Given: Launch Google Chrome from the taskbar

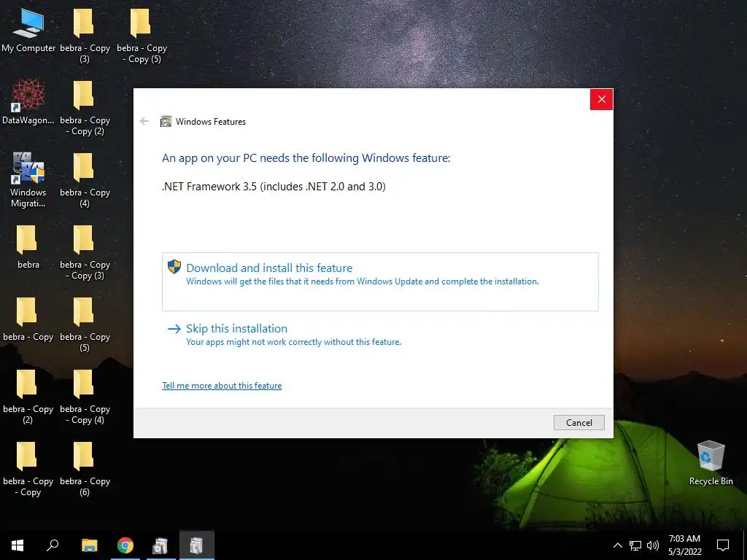Looking at the screenshot, I should [125, 545].
